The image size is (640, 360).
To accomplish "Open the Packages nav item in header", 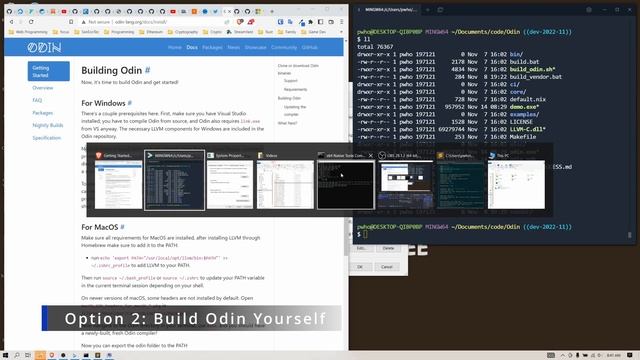I will [x=212, y=47].
